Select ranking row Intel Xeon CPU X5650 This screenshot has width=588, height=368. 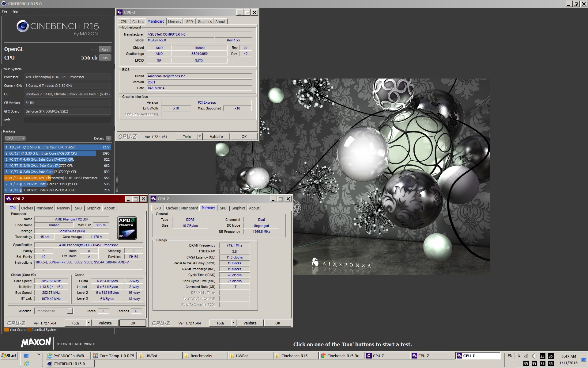point(58,147)
